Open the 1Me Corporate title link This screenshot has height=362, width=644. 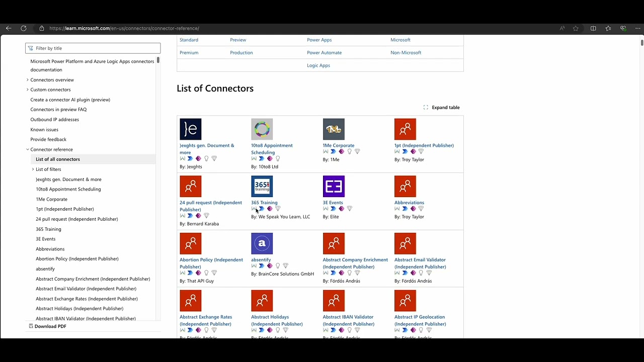click(339, 145)
